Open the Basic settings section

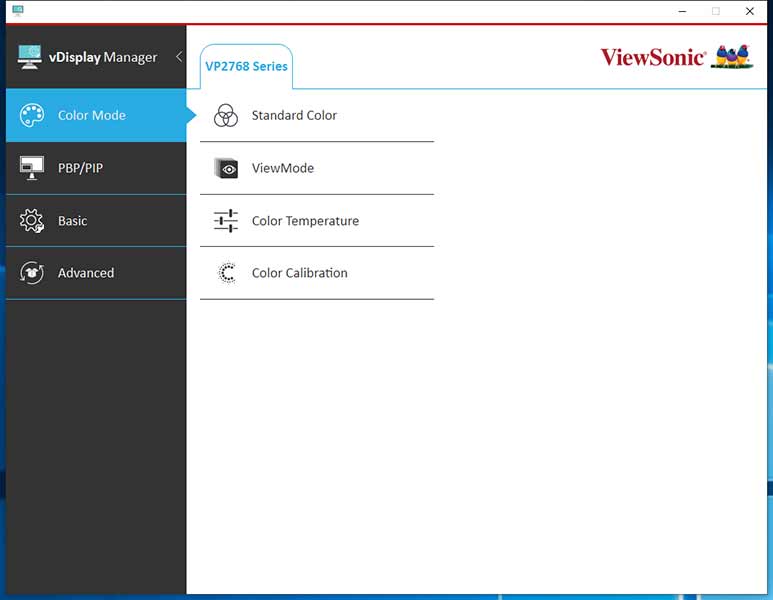(72, 221)
